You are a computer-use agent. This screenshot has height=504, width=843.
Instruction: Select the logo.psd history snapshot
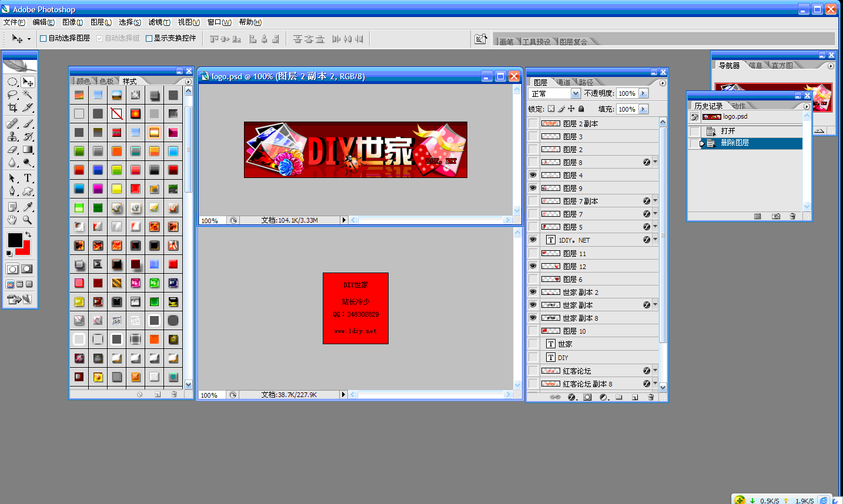coord(752,117)
